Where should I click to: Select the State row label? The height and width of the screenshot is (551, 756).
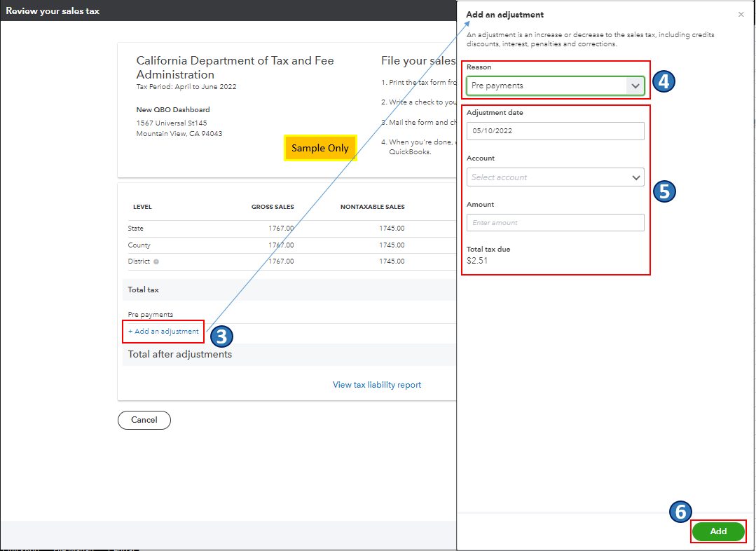pos(136,229)
